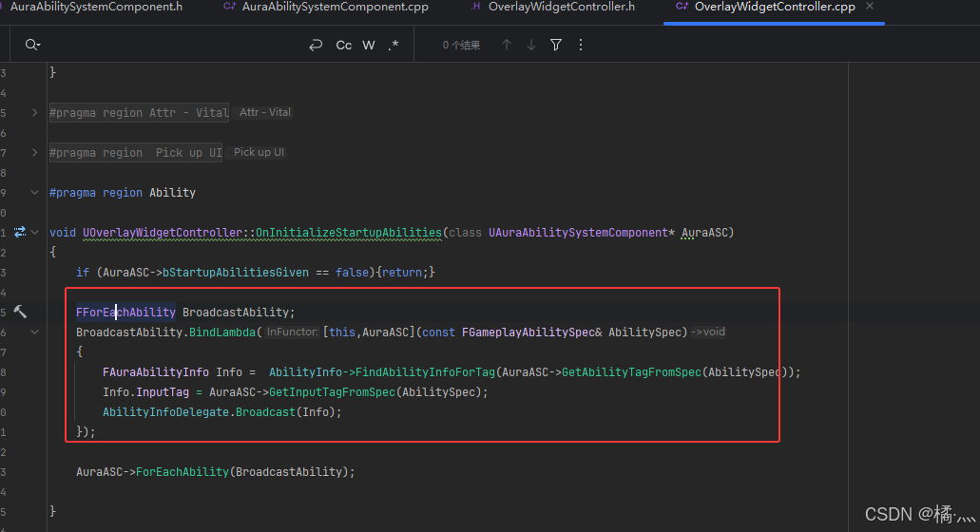Toggle Regex (.*) search option
This screenshot has width=980, height=532.
(394, 45)
